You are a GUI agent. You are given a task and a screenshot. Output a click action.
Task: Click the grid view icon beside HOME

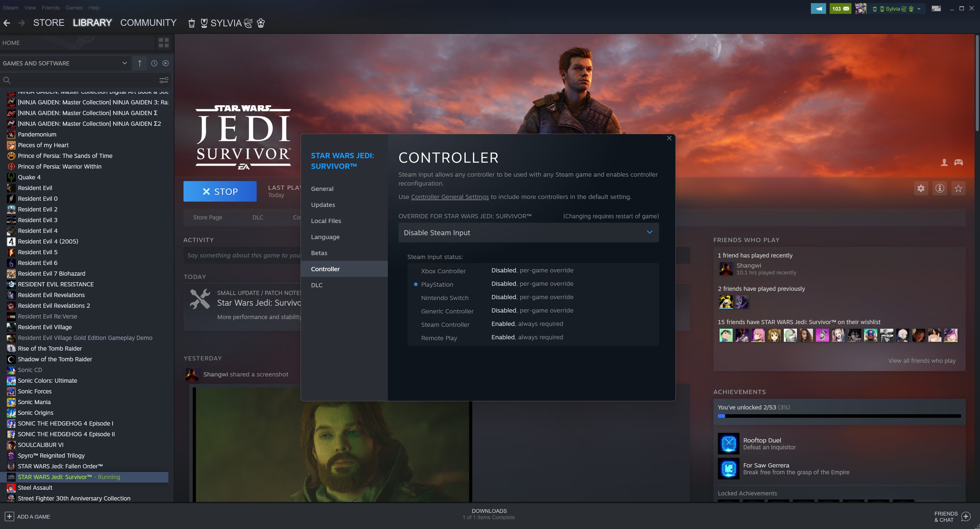(x=164, y=43)
